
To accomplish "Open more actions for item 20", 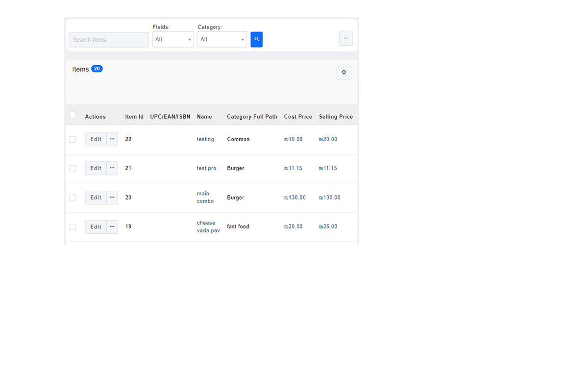I will coord(112,198).
